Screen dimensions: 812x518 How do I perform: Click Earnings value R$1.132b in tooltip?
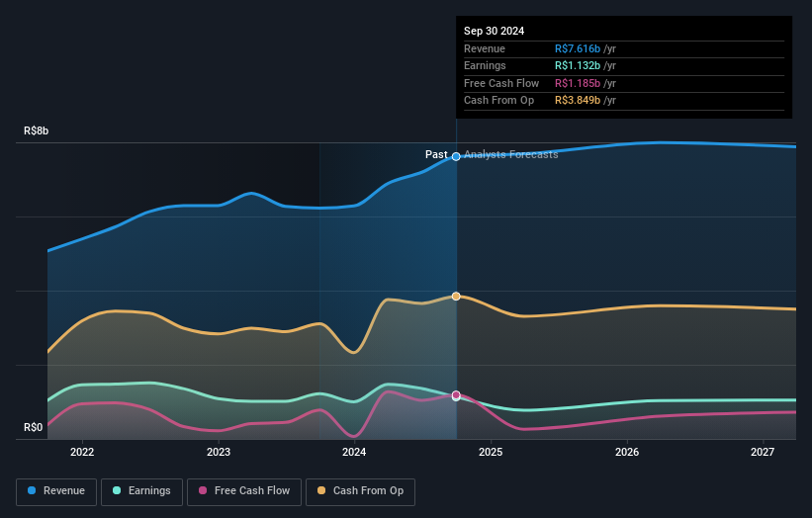578,65
